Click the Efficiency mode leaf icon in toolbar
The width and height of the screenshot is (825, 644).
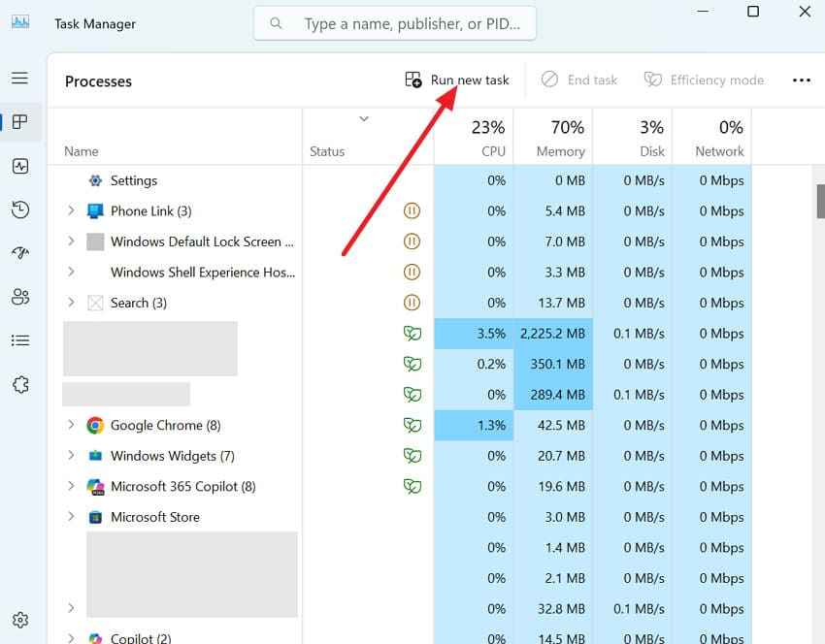(652, 80)
